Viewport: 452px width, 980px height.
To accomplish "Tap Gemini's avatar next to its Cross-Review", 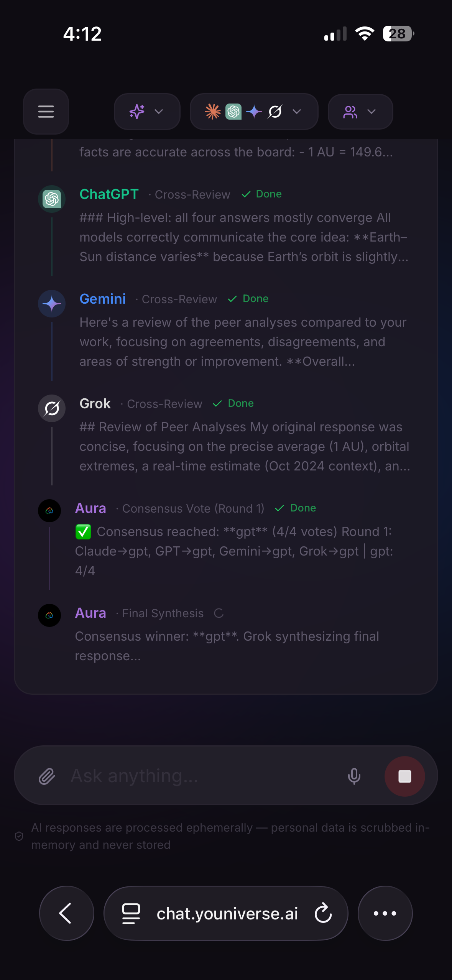I will (52, 304).
